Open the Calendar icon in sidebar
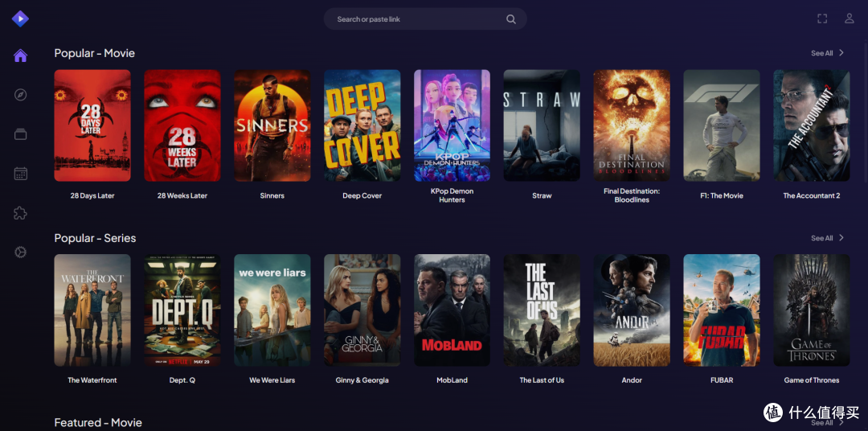Screen dimensions: 868x431 click(20, 174)
